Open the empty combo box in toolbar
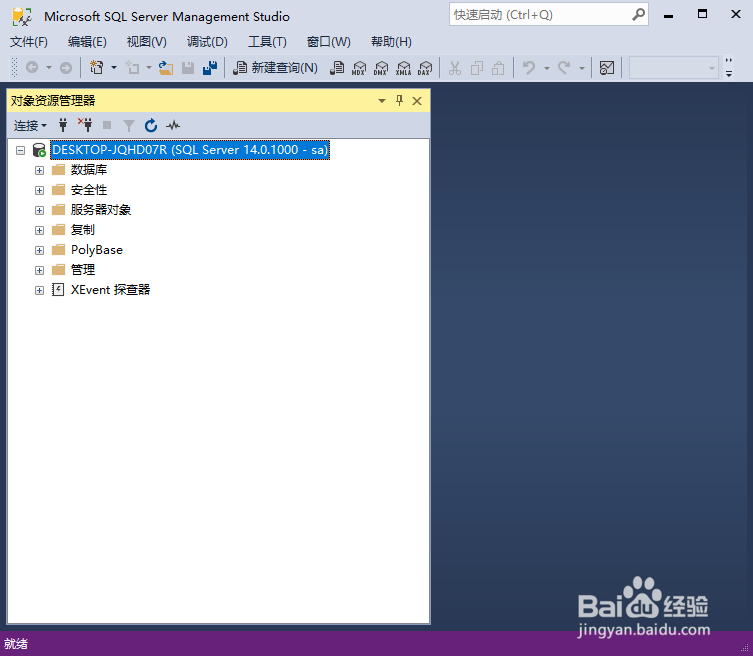This screenshot has width=753, height=656. coord(674,68)
